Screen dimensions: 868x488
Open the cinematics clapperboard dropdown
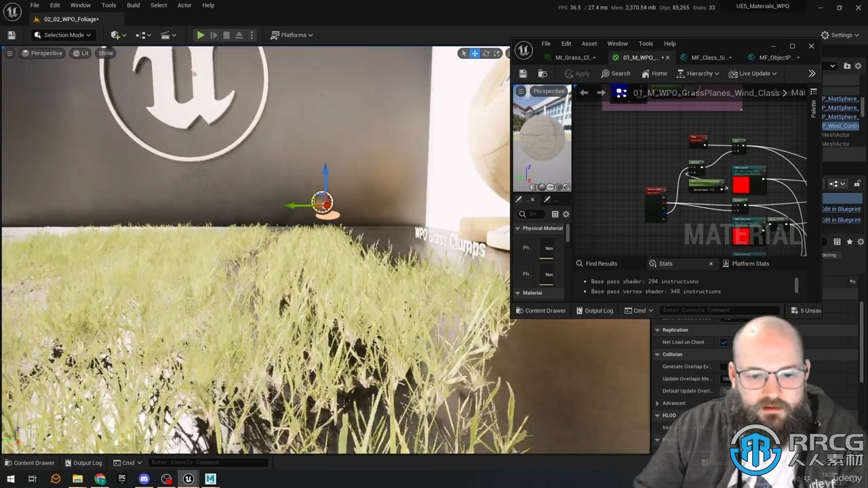(x=169, y=35)
